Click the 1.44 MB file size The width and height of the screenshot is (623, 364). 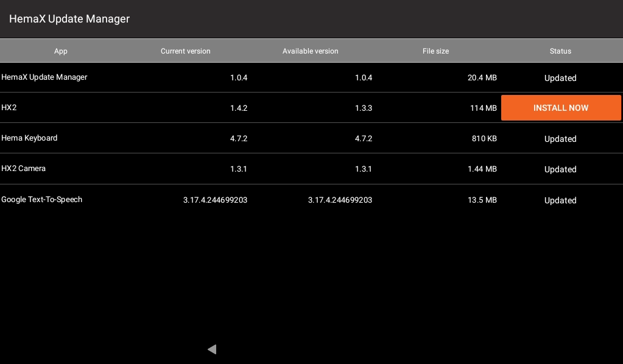click(x=482, y=169)
